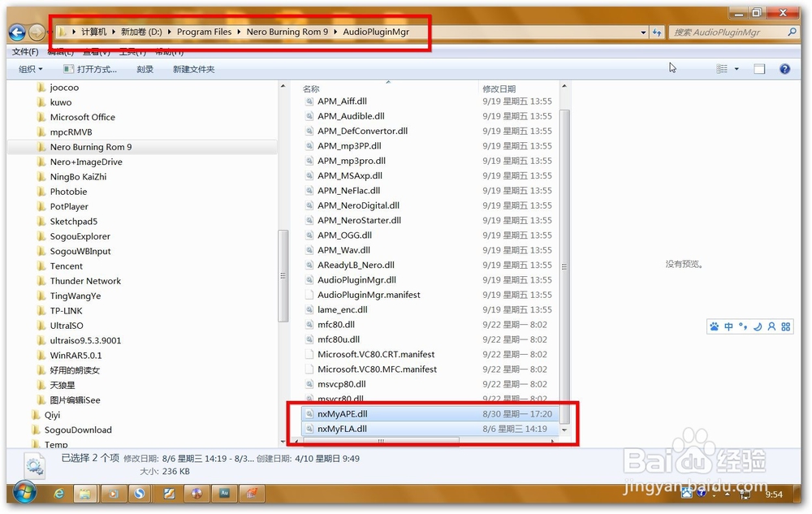Click the greyed Forward arrow button

pyautogui.click(x=37, y=32)
